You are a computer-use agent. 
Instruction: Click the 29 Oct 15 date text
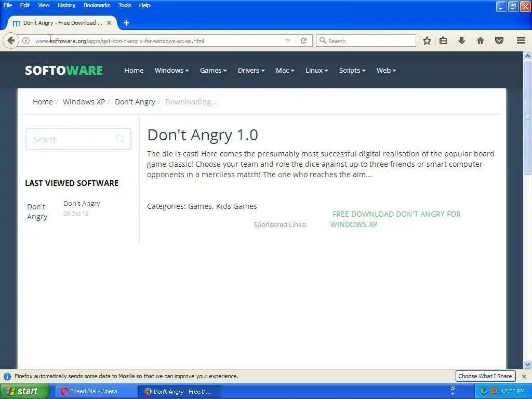pos(76,214)
